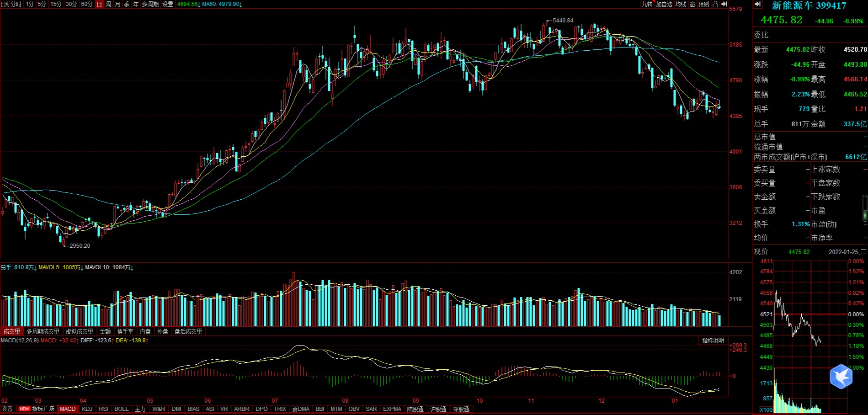Select the 金额 amount tab

click(x=105, y=331)
